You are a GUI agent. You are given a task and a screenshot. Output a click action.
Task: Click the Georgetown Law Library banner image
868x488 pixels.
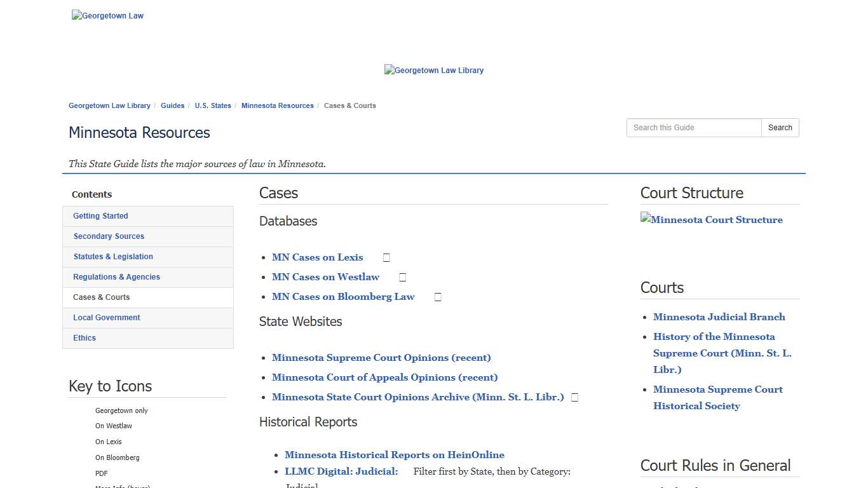coord(434,70)
